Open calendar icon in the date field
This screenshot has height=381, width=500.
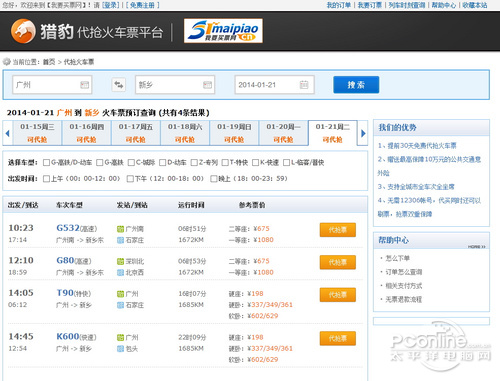point(304,85)
